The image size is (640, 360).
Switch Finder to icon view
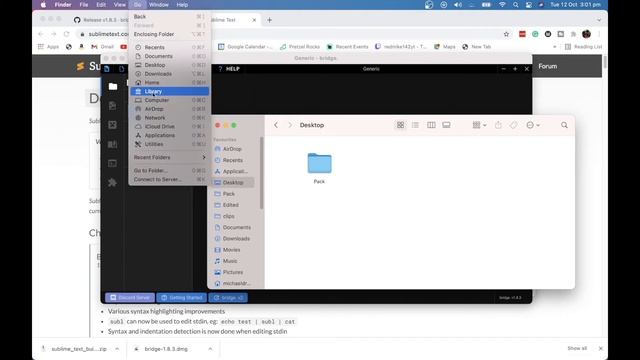coord(400,125)
